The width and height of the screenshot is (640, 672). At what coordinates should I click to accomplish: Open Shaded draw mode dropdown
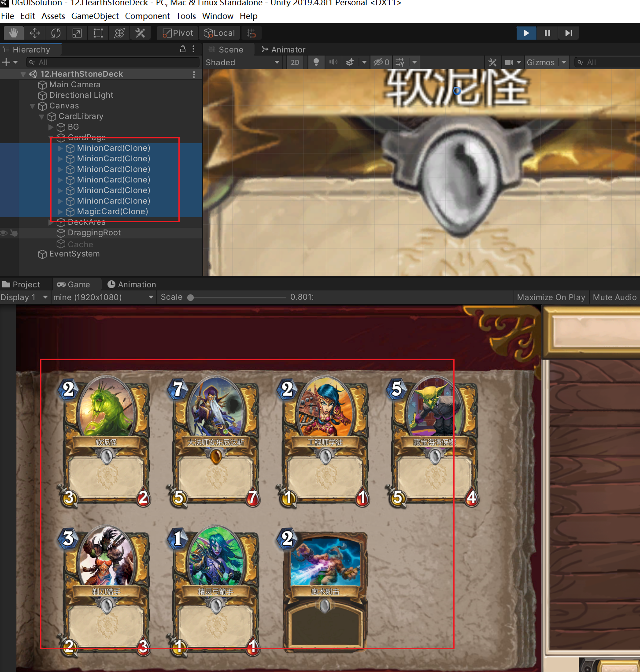pos(243,63)
